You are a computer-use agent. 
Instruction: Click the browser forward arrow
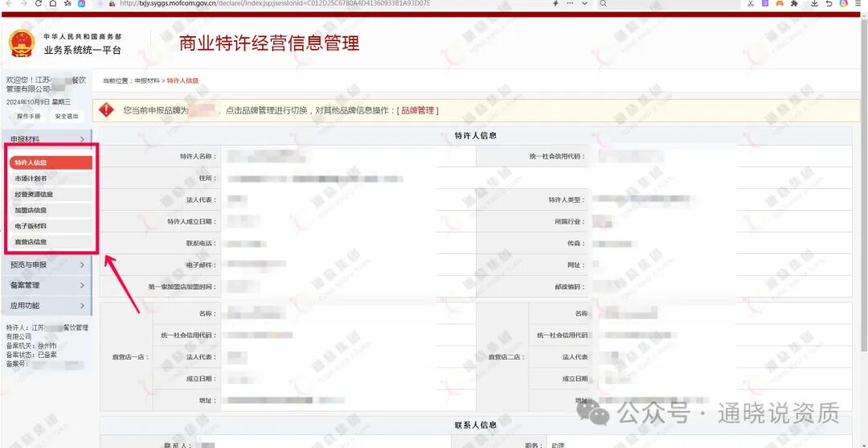tap(23, 3)
